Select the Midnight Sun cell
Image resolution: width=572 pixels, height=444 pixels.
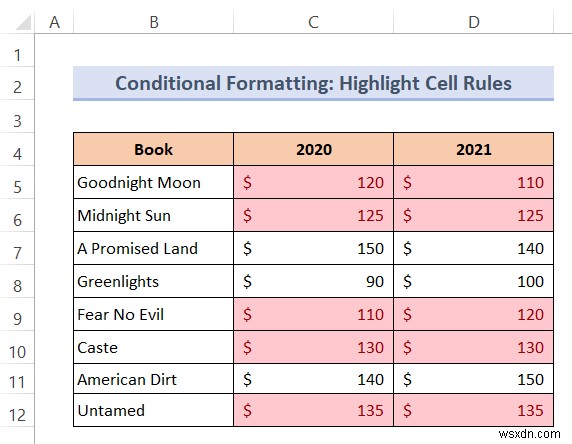154,215
